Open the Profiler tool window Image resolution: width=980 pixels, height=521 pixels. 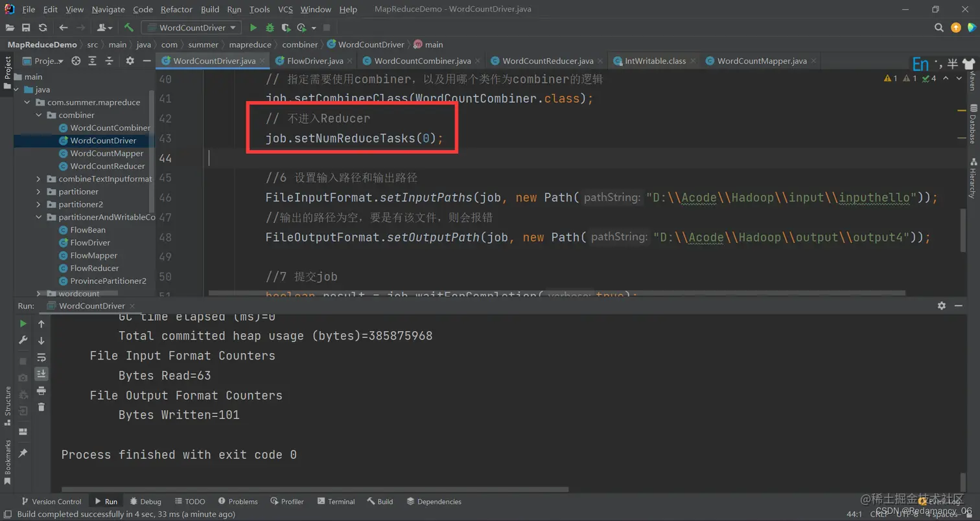coord(287,502)
